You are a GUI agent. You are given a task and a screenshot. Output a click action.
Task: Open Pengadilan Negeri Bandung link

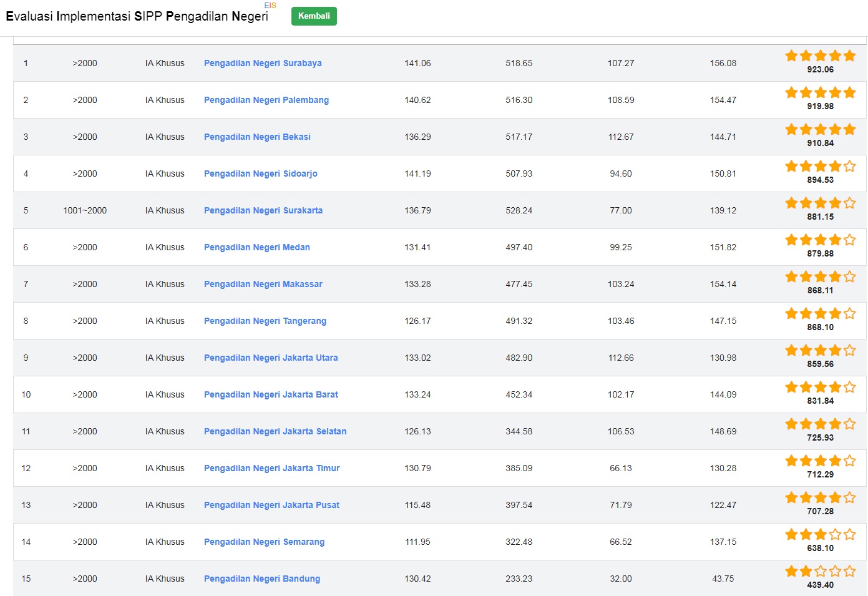click(x=261, y=579)
